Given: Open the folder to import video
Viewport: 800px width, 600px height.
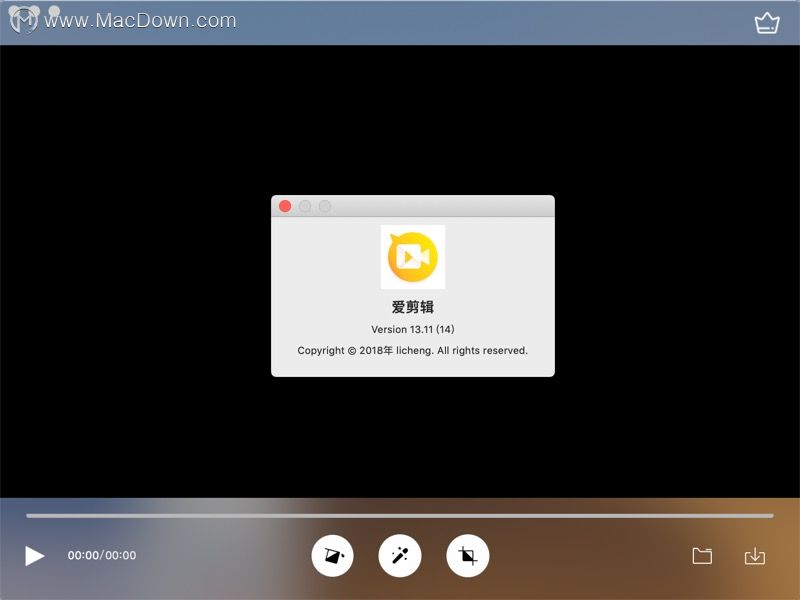Looking at the screenshot, I should point(702,556).
